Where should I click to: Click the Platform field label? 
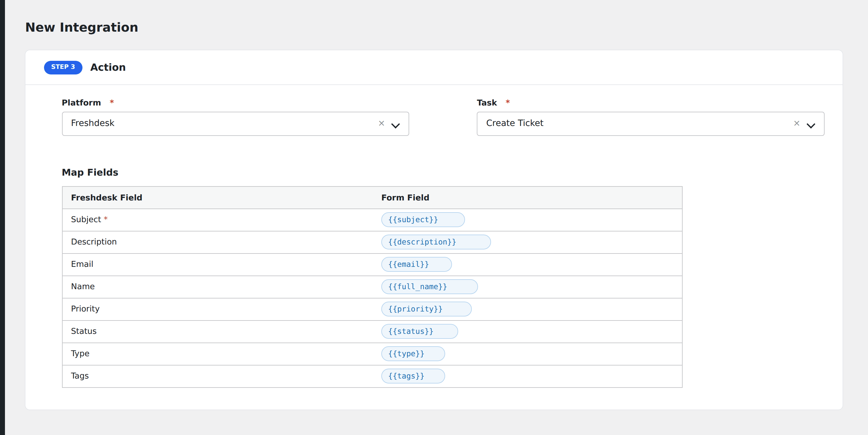81,102
